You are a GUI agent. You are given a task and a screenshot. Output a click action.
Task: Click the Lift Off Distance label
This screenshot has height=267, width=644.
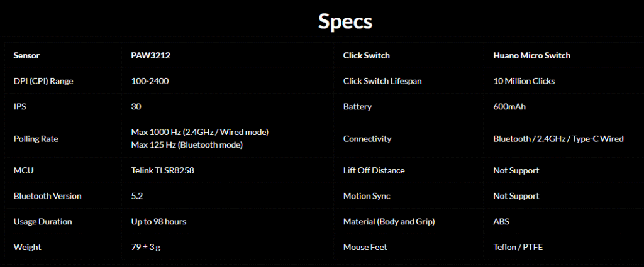point(374,170)
